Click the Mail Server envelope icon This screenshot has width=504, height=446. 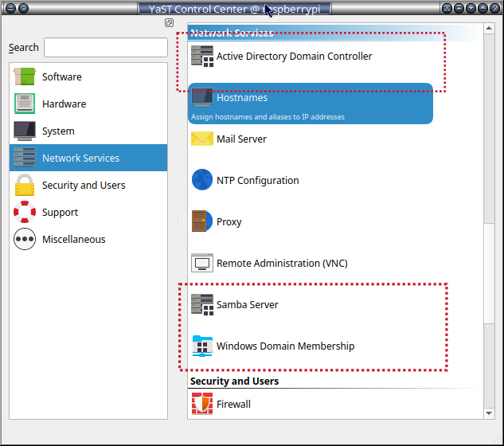[202, 139]
